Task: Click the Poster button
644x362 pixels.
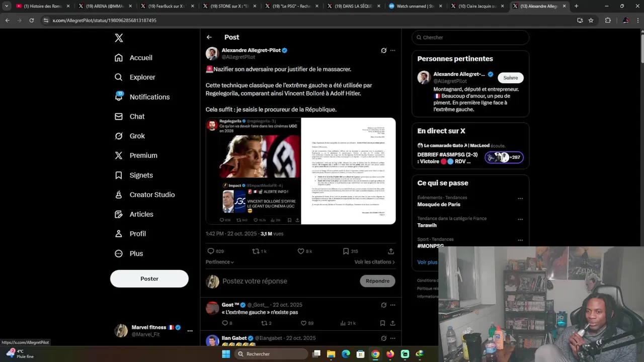Action: (149, 279)
